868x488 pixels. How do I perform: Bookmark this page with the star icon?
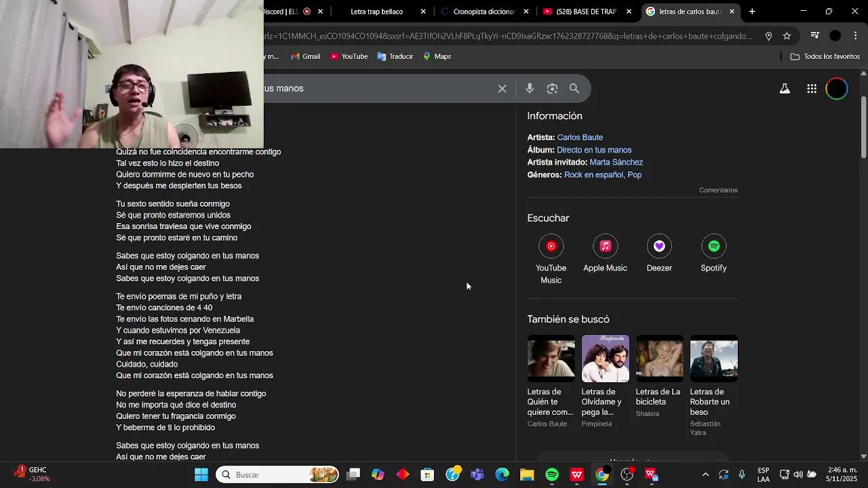787,36
